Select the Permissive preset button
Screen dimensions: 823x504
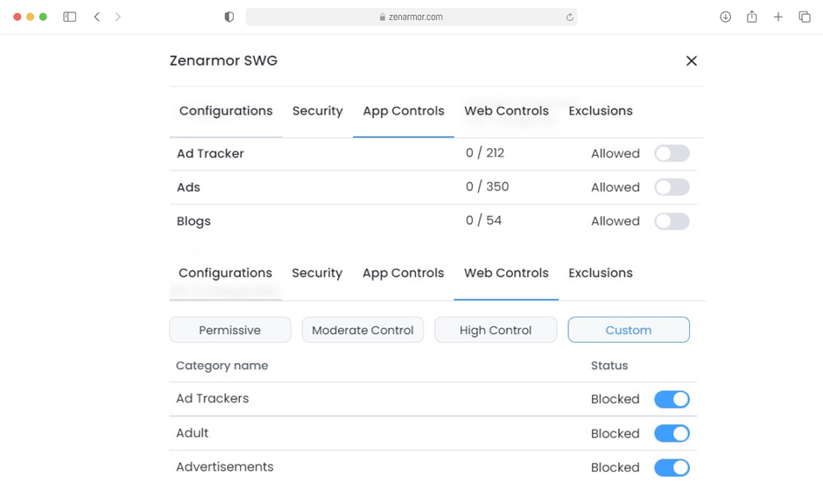tap(229, 330)
